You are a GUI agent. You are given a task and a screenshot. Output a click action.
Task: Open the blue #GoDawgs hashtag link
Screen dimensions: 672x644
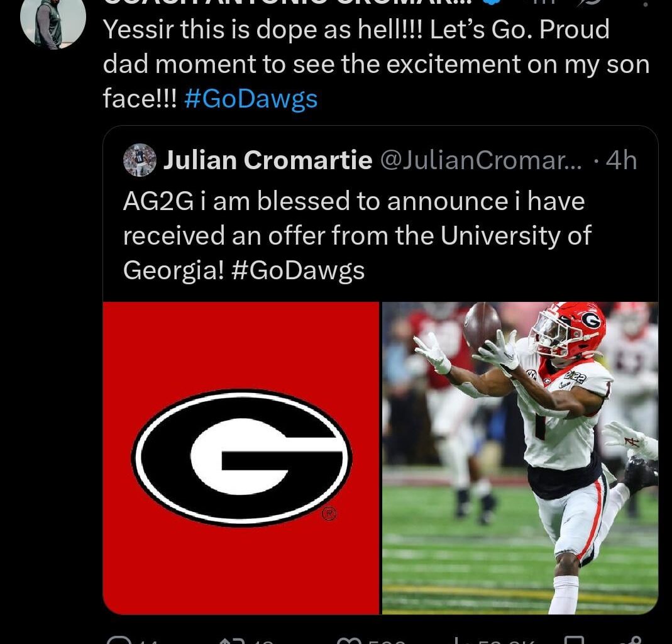point(251,99)
